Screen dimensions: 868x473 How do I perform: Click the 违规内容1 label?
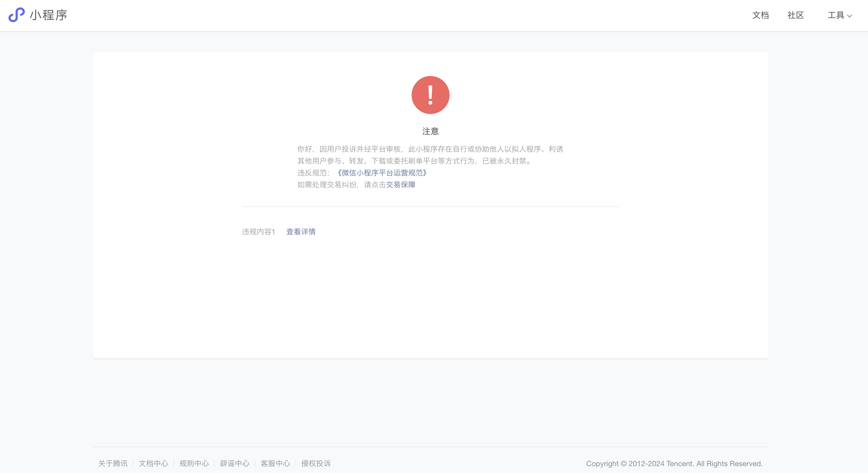pos(259,231)
